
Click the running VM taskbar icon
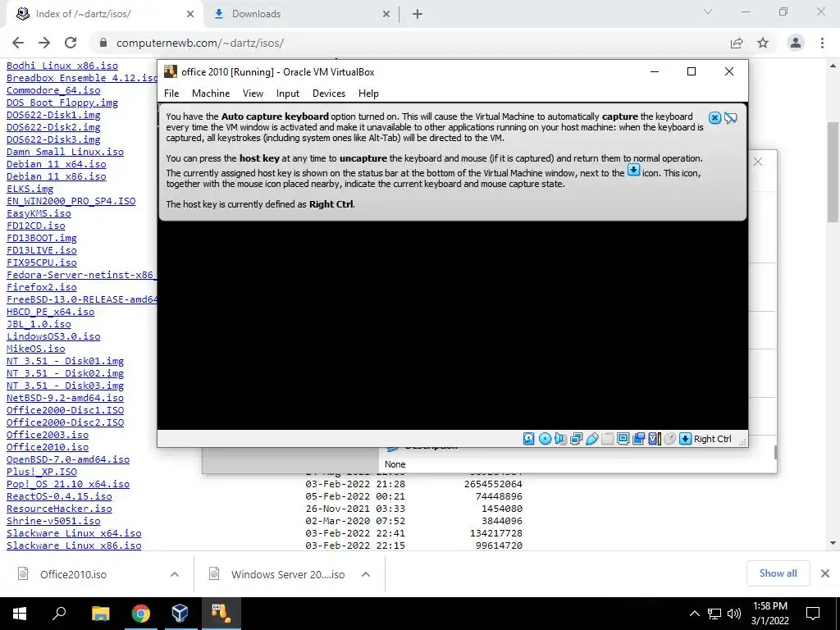pyautogui.click(x=220, y=614)
